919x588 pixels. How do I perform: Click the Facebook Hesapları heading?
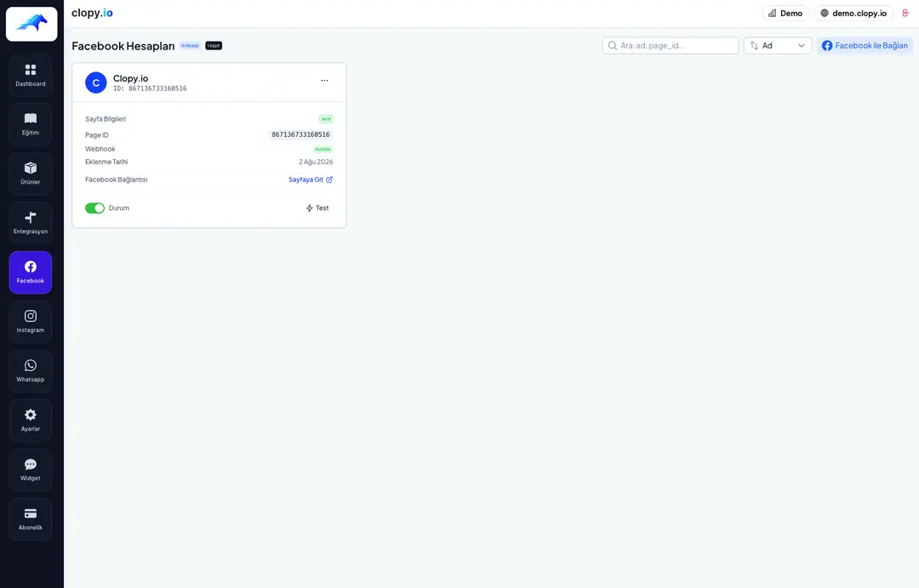[123, 46]
